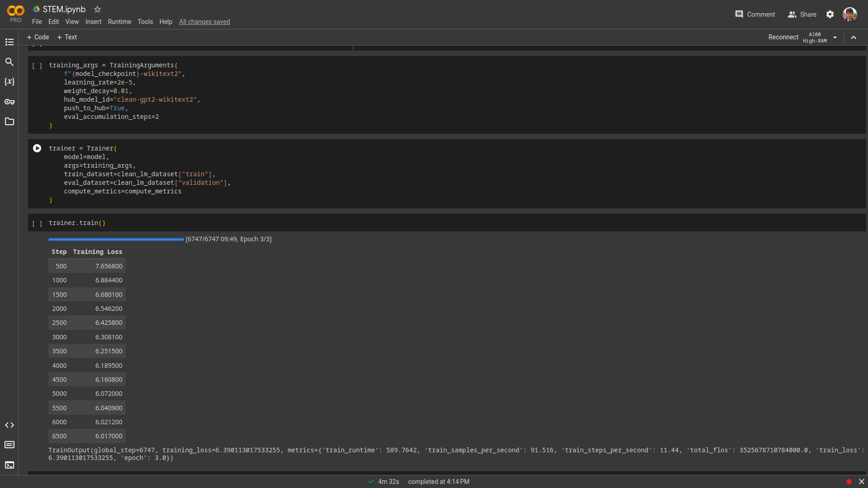Click the TrainOutput result text
The width and height of the screenshot is (868, 488).
point(456,454)
